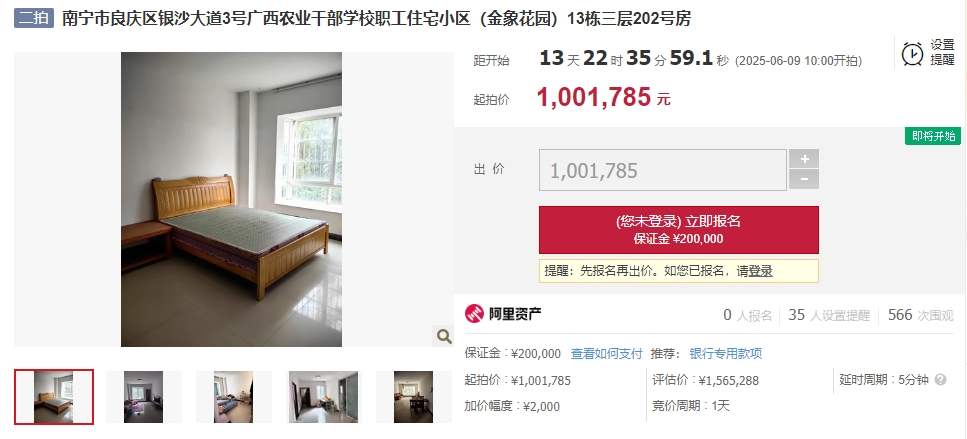This screenshot has width=967, height=439.
Task: Select the second room thumbnail
Action: pyautogui.click(x=144, y=397)
